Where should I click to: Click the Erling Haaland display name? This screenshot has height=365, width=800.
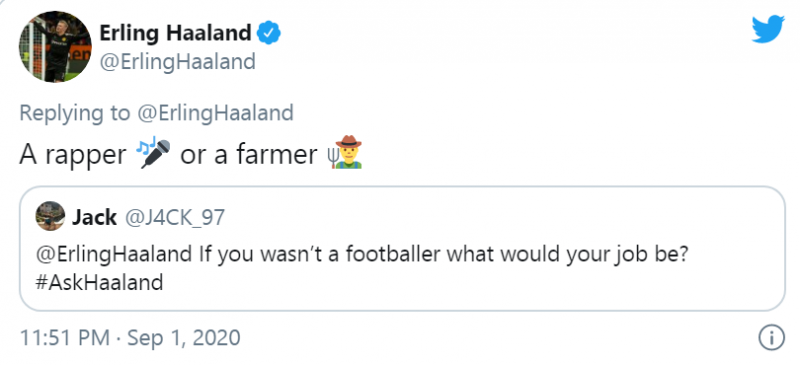(175, 34)
